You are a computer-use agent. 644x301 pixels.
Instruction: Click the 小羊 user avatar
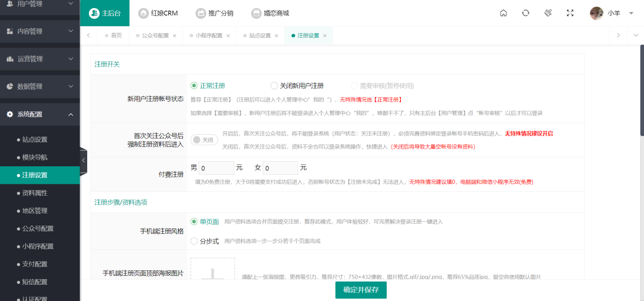pos(596,13)
